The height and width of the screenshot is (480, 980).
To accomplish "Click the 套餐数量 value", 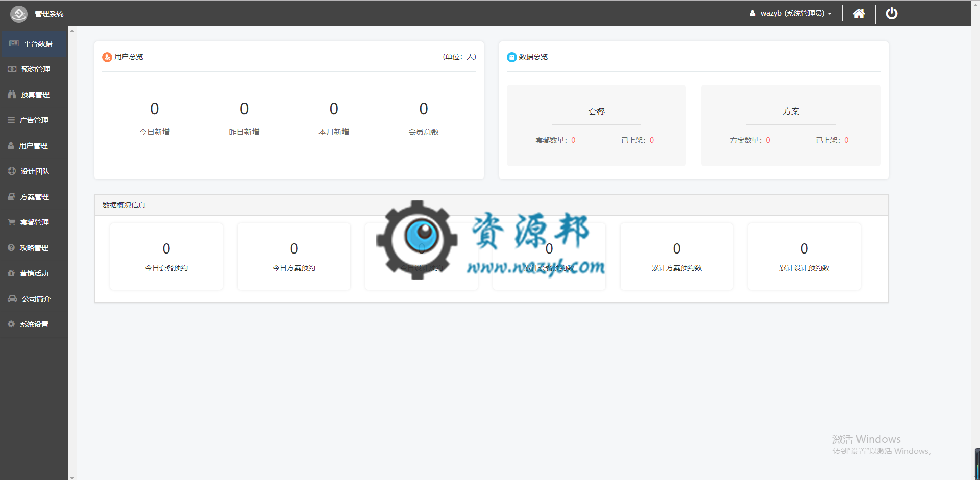I will [x=573, y=140].
